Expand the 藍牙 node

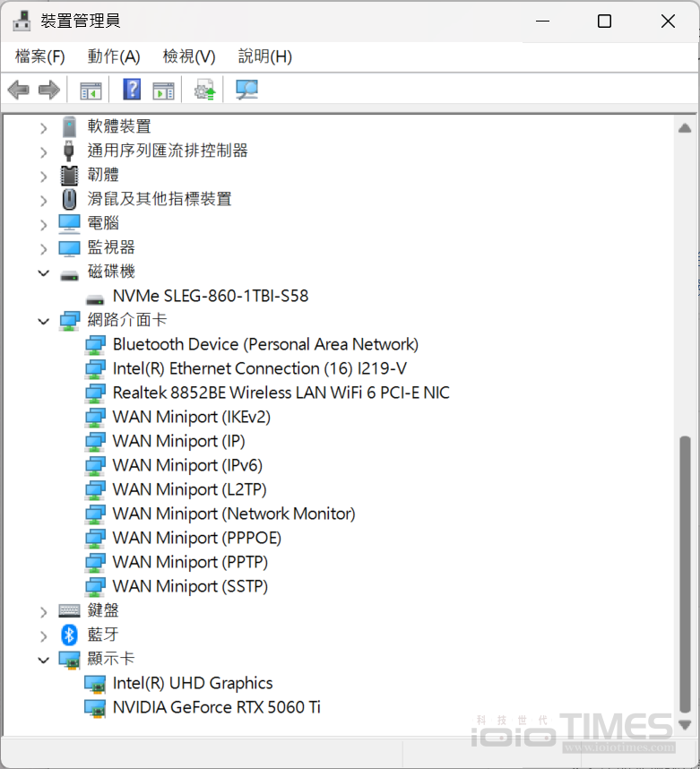pos(44,636)
